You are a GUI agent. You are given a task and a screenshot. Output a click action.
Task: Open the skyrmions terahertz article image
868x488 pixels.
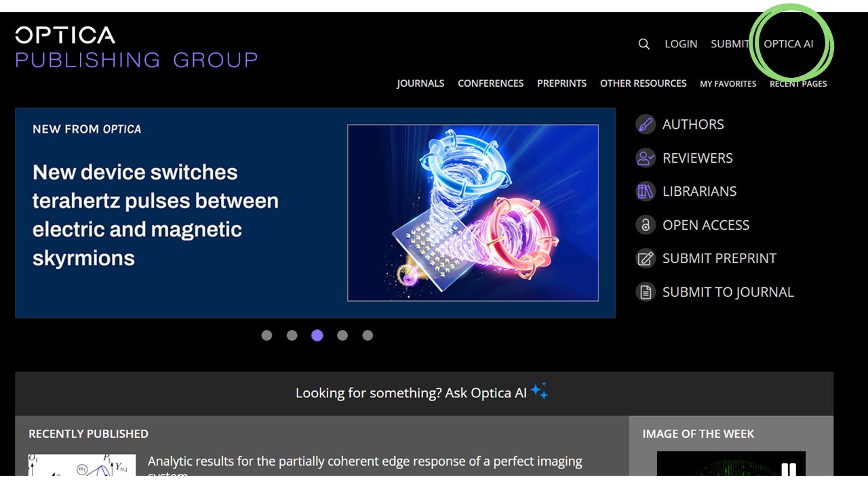(x=473, y=213)
